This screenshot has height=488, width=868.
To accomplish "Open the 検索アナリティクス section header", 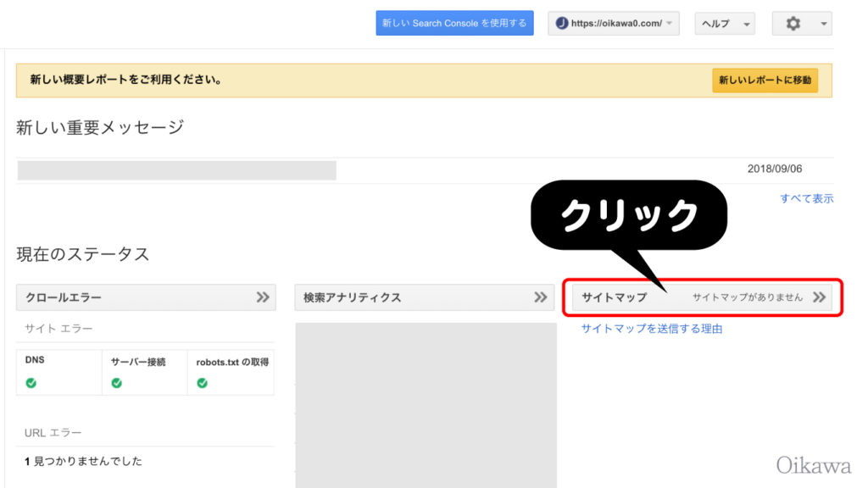I will click(425, 297).
